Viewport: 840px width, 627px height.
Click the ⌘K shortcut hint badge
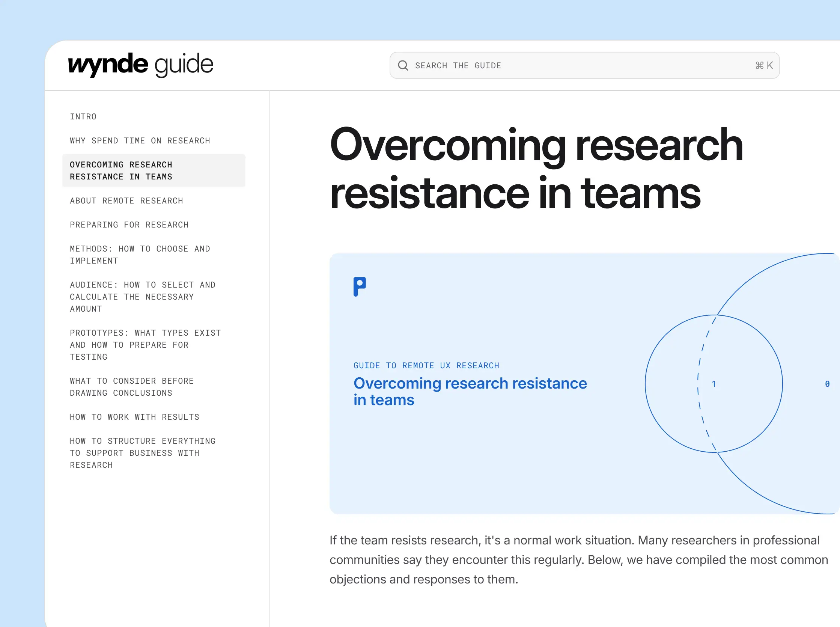coord(764,66)
